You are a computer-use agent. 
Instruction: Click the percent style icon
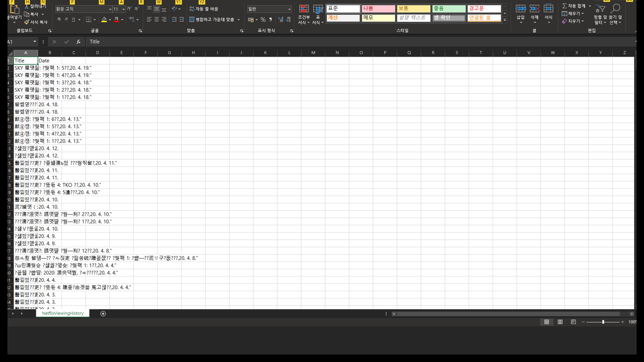pyautogui.click(x=263, y=20)
